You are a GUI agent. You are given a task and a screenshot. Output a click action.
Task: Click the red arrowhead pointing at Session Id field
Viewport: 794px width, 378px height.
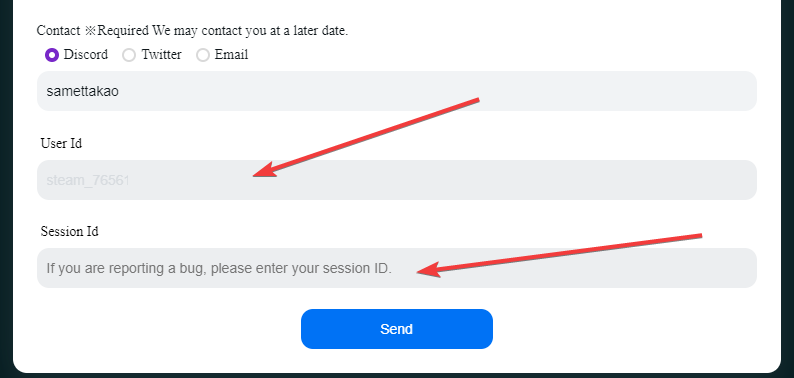pos(430,269)
